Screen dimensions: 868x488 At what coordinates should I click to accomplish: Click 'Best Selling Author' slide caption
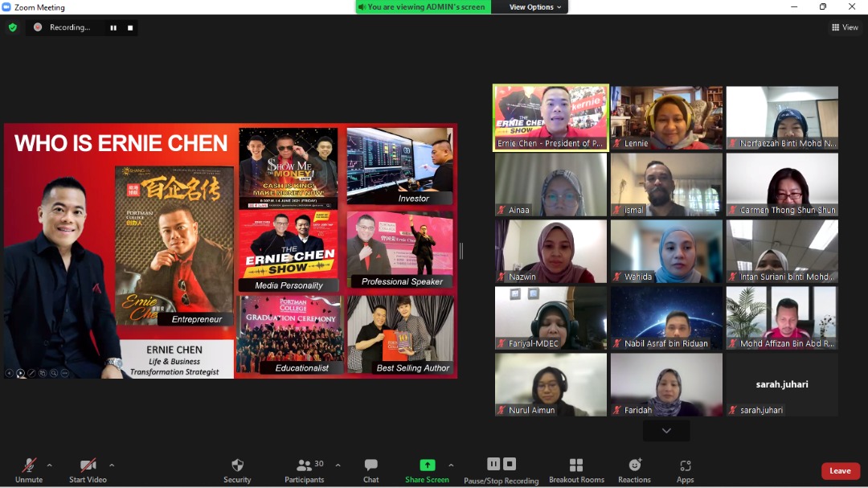coord(412,367)
